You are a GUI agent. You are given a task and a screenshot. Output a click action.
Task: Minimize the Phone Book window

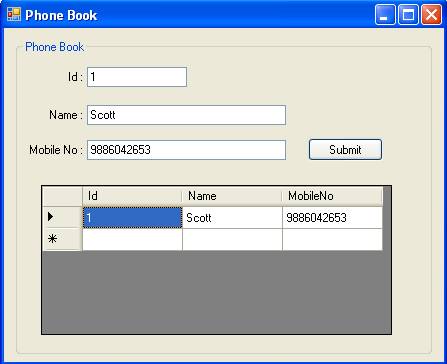[x=385, y=15]
